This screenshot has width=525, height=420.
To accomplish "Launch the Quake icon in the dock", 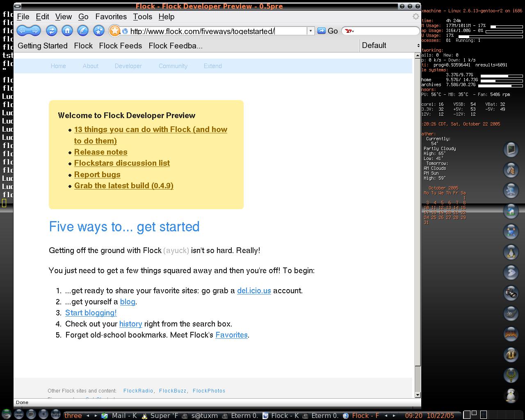I will (x=511, y=375).
